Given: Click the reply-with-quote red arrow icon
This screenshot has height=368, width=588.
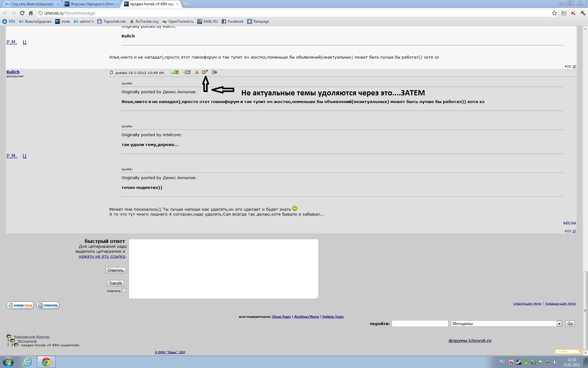Looking at the screenshot, I should coord(214,72).
